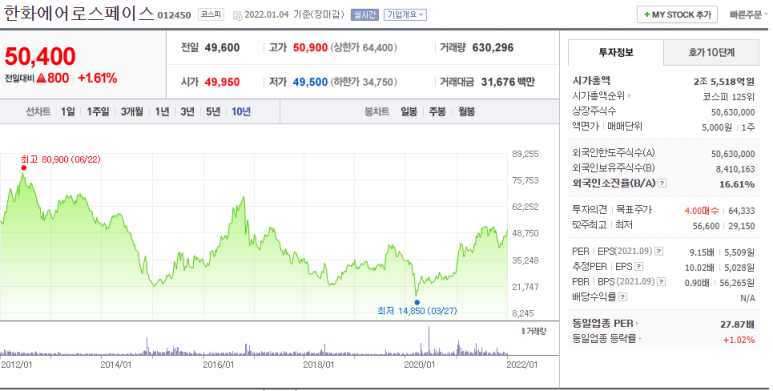
Task: Click 전일 value 49,600
Action: (x=222, y=48)
